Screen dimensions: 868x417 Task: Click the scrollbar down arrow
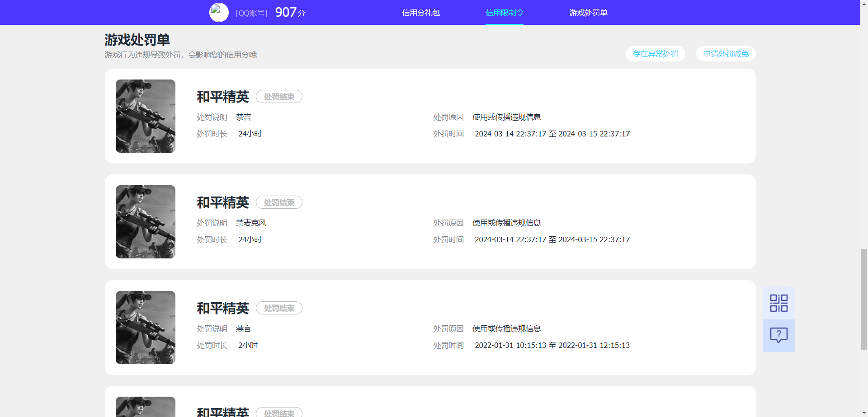[x=864, y=413]
